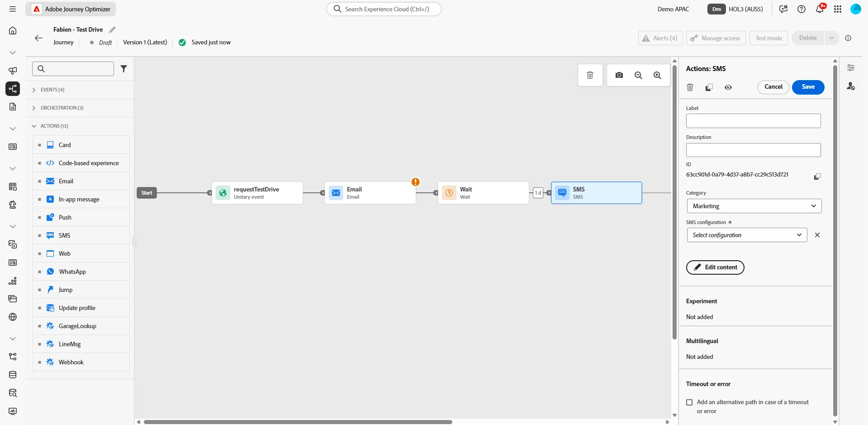Click the blue Save button
Viewport: 868px width, 425px height.
(x=808, y=87)
